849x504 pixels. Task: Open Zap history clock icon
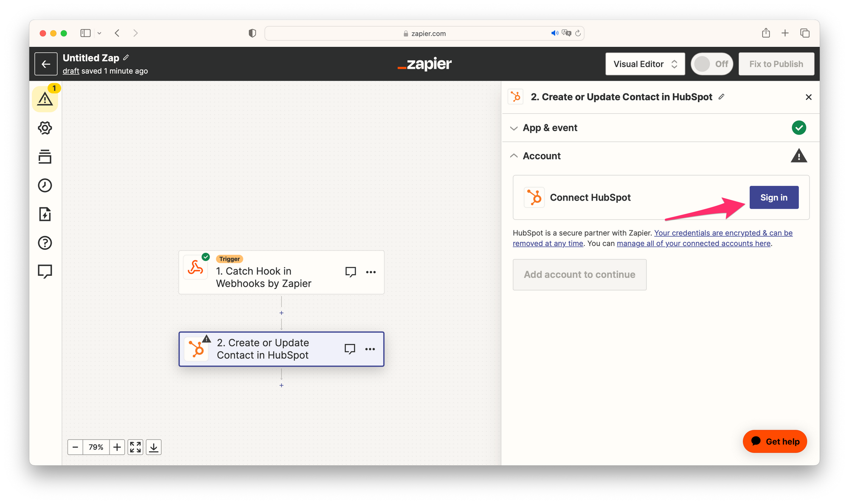(x=45, y=185)
